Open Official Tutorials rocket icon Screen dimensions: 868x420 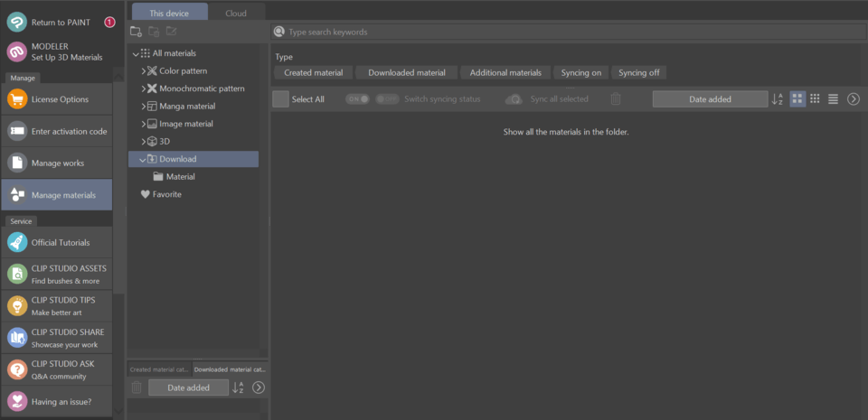17,242
